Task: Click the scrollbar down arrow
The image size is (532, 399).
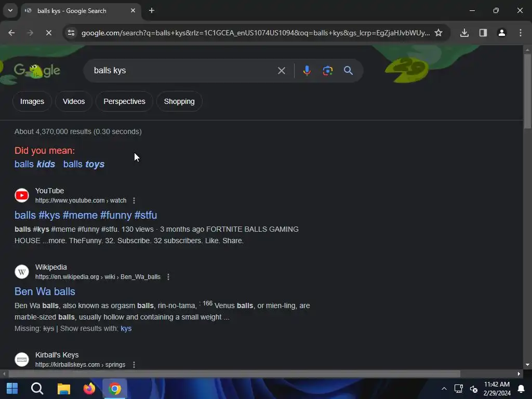Action: [x=527, y=365]
